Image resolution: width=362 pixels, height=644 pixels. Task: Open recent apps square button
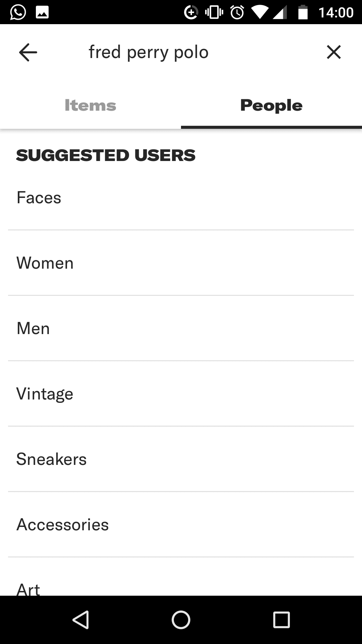281,620
